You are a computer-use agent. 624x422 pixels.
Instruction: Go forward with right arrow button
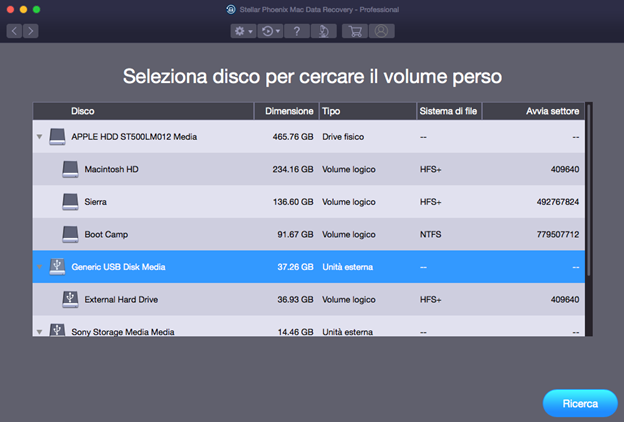coord(31,31)
